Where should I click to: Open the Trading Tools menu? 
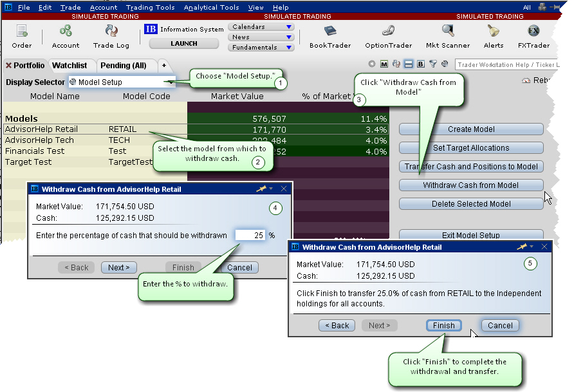150,8
